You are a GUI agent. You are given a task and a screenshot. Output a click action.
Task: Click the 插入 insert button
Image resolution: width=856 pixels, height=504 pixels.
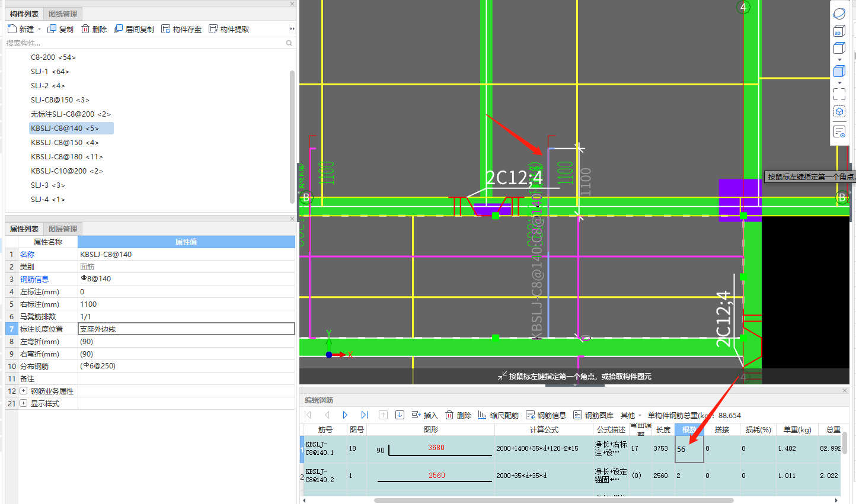coord(424,415)
